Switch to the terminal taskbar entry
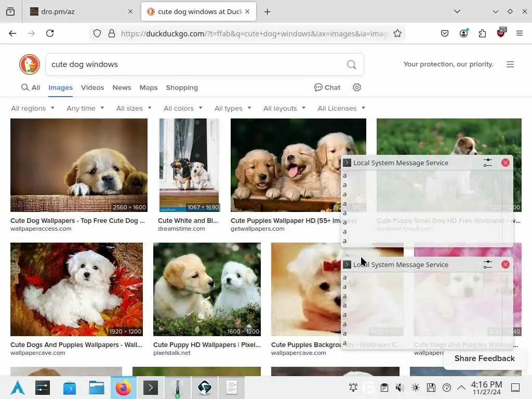Screen dimensions: 532x399 point(151,388)
